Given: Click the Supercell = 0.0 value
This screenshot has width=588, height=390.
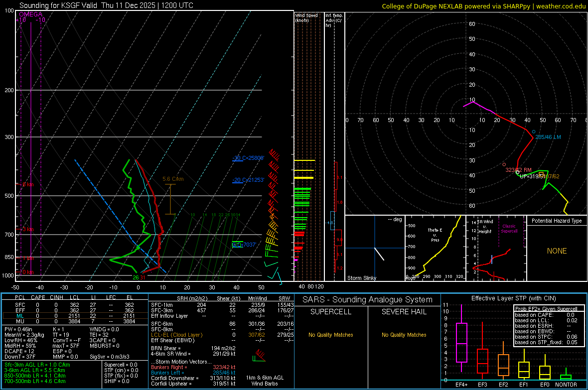Looking at the screenshot, I should coord(121,365).
